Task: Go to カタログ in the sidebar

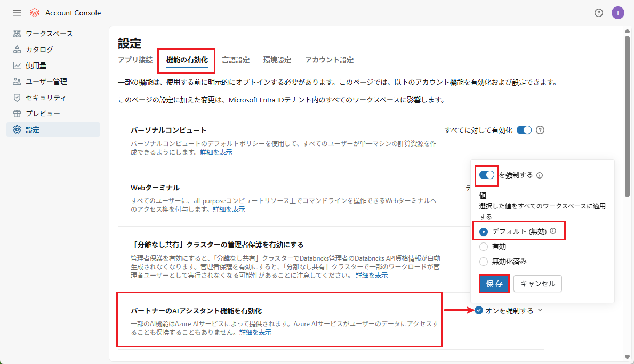Action: [39, 50]
